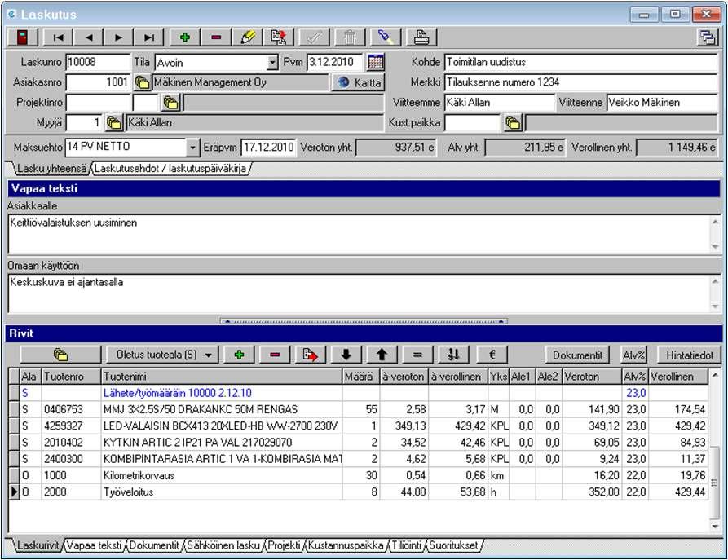Click the Rivit table vertical scrollbar thumb
This screenshot has width=728, height=560.
point(715,482)
